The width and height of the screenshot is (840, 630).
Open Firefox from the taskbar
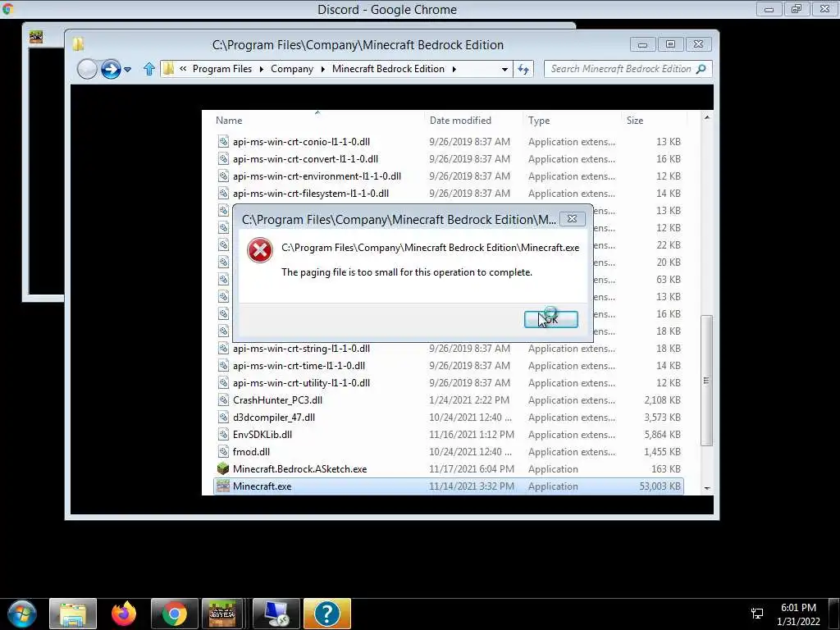pyautogui.click(x=124, y=614)
